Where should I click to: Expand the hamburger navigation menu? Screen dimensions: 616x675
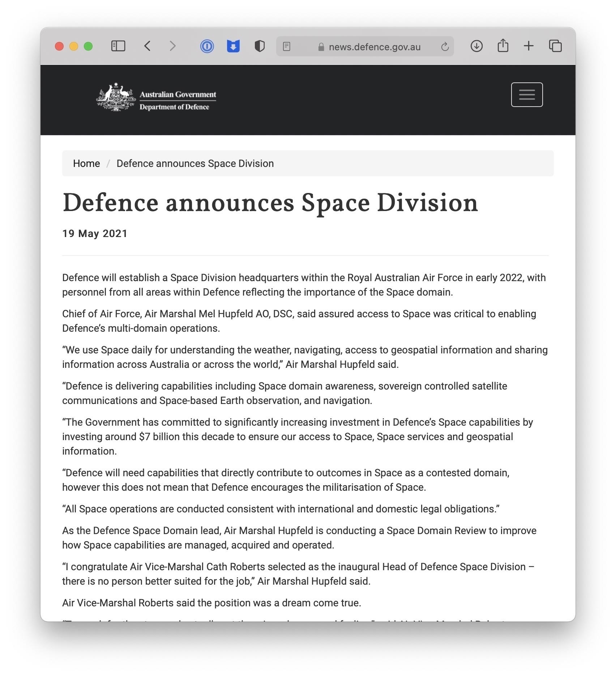[x=527, y=95]
